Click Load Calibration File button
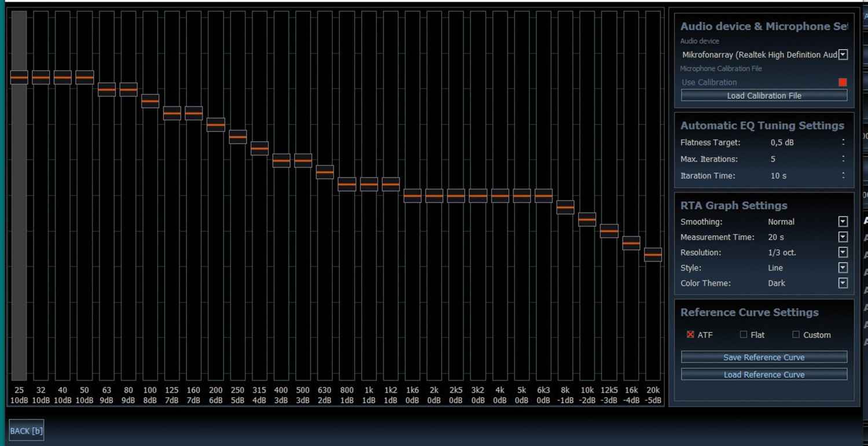 tap(764, 95)
